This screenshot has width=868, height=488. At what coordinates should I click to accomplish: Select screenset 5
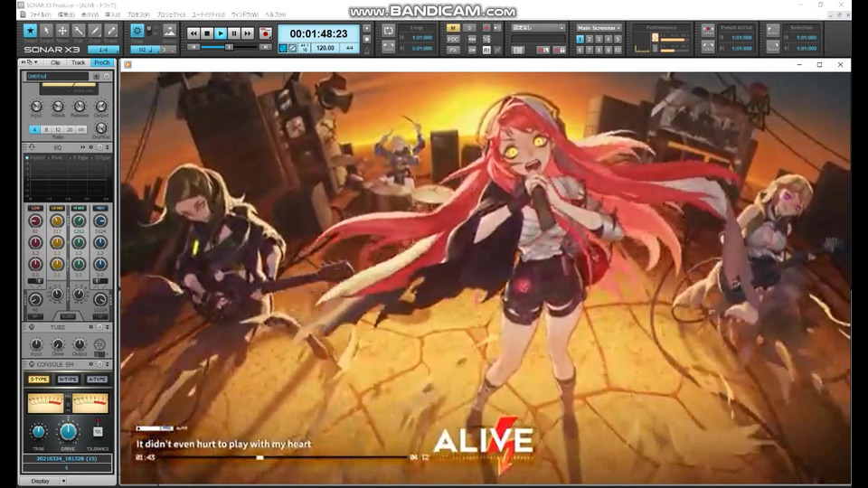(x=618, y=39)
